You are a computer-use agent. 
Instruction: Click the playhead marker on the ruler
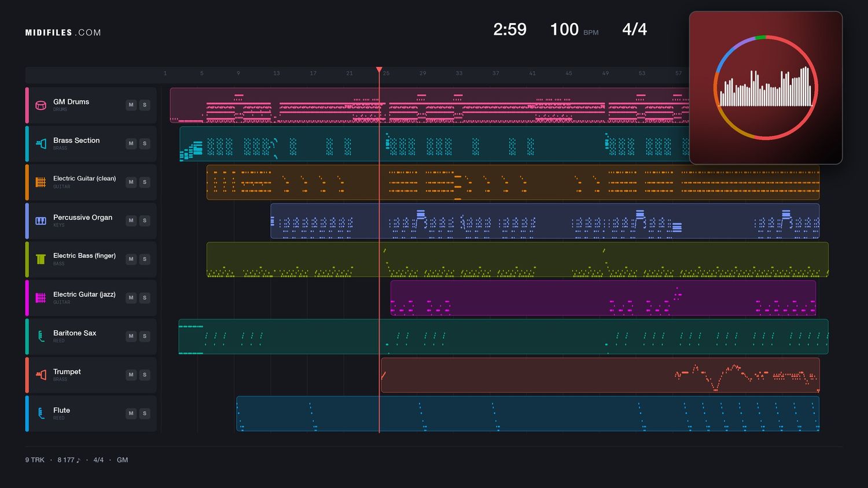pyautogui.click(x=379, y=70)
